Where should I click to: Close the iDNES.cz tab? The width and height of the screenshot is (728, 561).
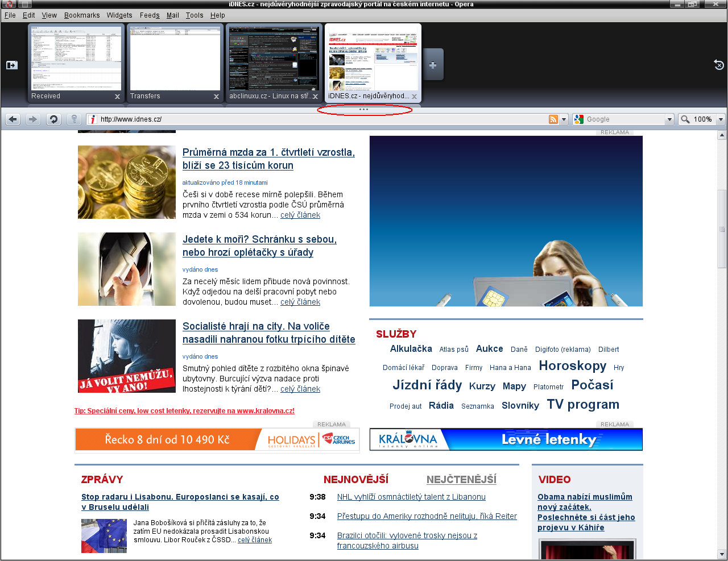click(414, 97)
